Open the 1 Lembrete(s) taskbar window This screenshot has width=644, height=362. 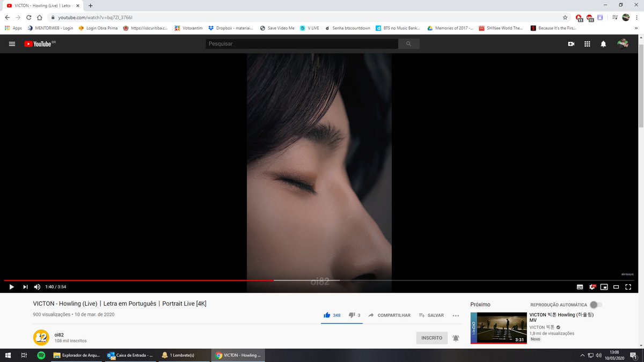click(x=184, y=355)
